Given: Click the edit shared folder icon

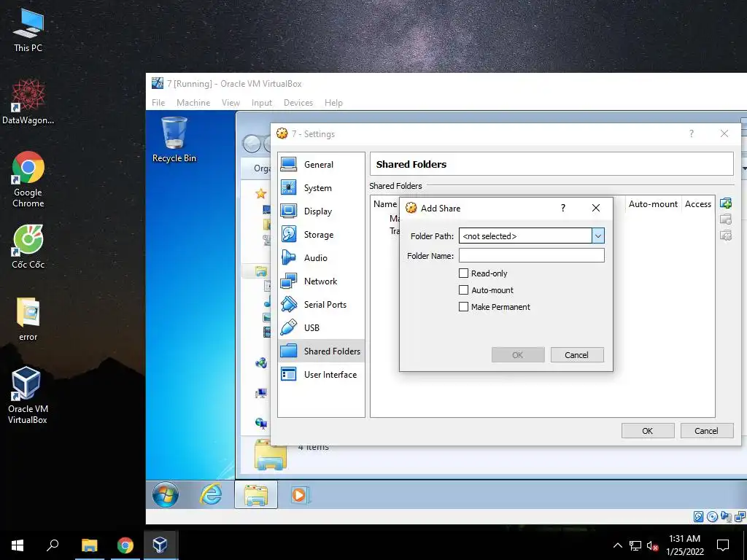Looking at the screenshot, I should coord(726,219).
